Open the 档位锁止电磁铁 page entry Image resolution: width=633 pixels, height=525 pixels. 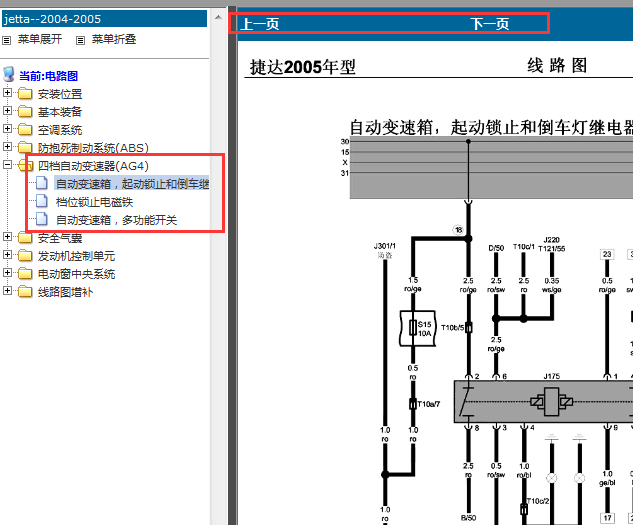(x=94, y=202)
